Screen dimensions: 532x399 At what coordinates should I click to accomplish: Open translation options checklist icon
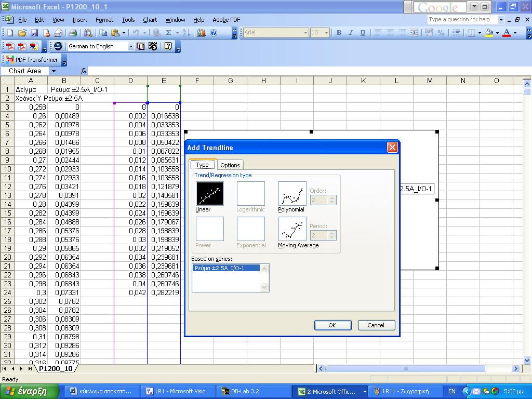tap(153, 46)
